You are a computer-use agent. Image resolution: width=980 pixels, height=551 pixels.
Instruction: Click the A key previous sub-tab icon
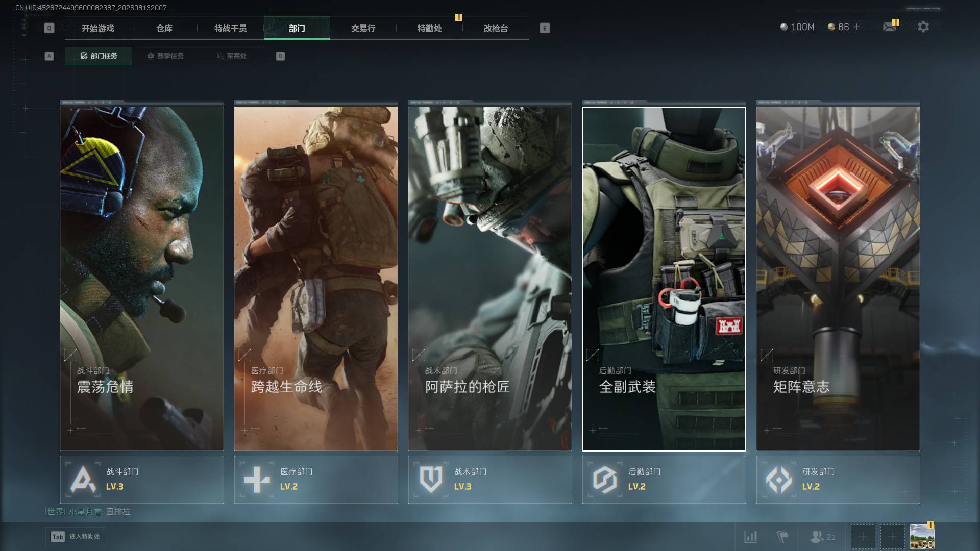pyautogui.click(x=49, y=56)
